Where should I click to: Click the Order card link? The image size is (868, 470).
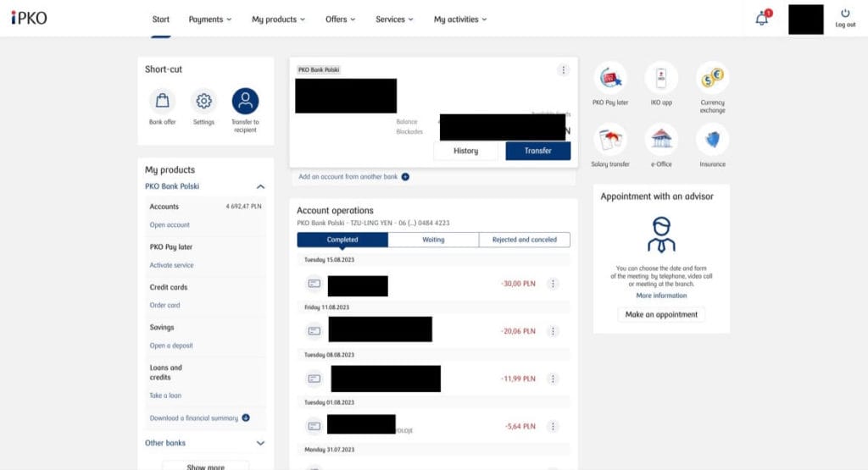[x=164, y=305]
